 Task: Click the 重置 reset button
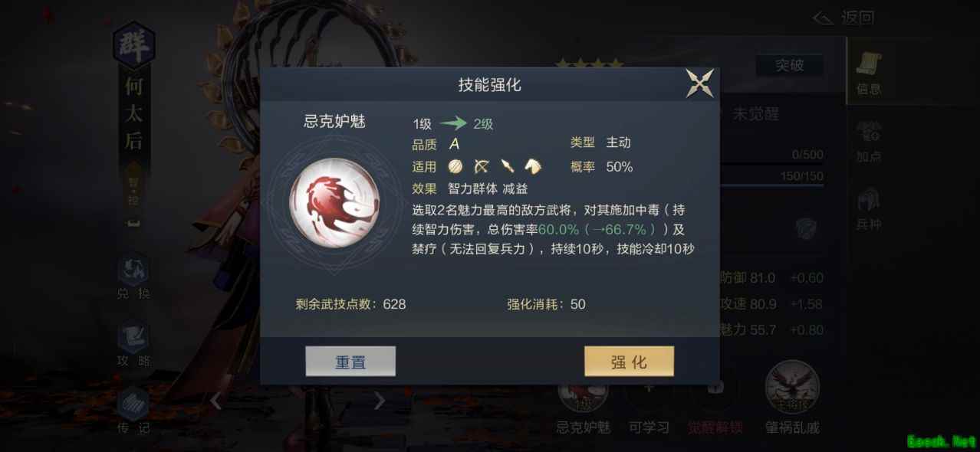350,362
